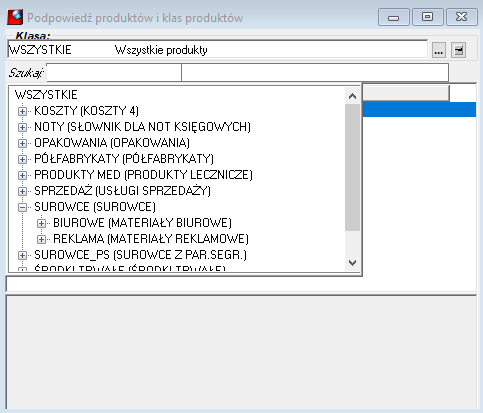Select SUROWCE_PS (SUROWCE Z PAR.SEGR.)

(x=140, y=255)
